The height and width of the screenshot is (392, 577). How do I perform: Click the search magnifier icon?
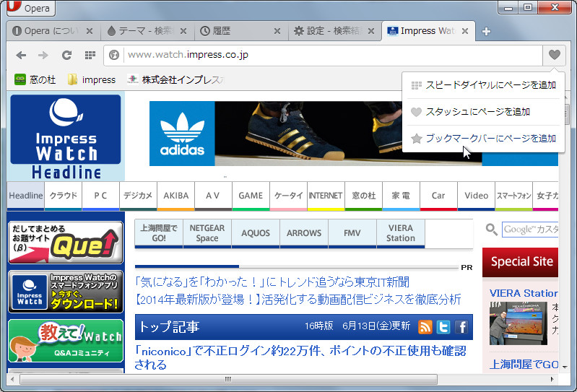click(x=492, y=230)
